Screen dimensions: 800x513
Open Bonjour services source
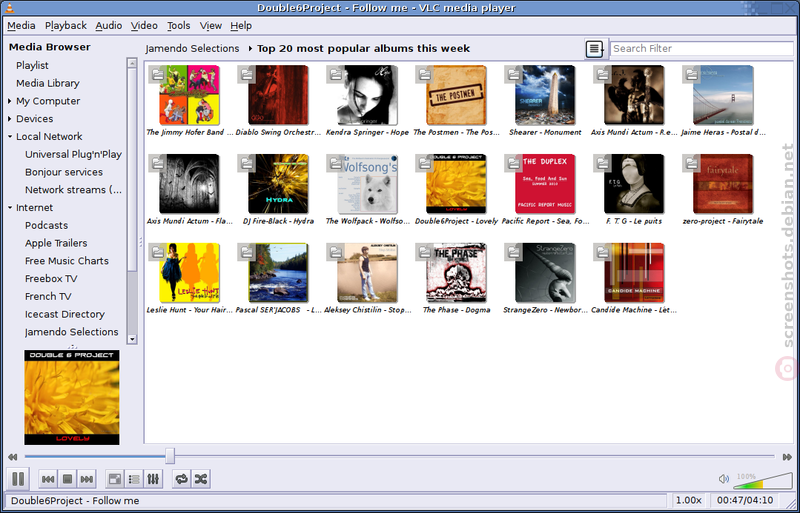click(x=64, y=172)
